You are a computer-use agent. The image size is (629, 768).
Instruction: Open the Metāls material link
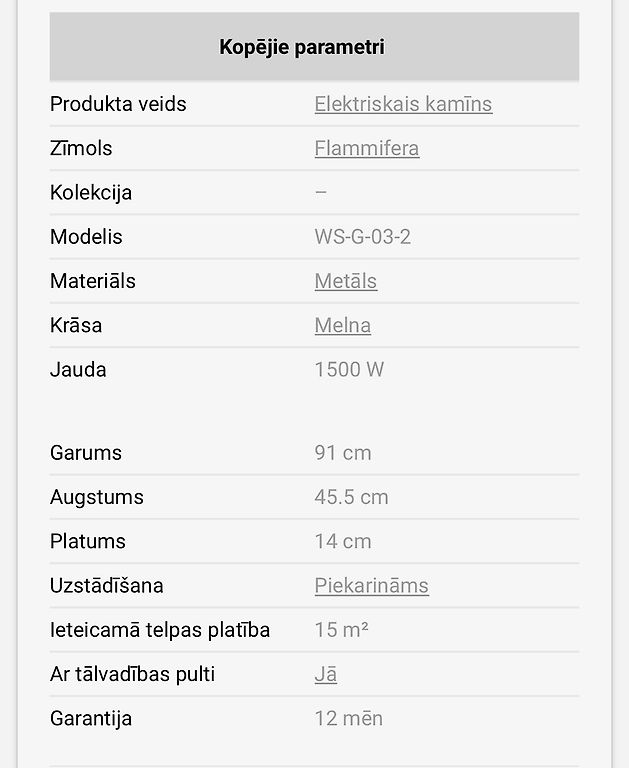[x=346, y=281]
